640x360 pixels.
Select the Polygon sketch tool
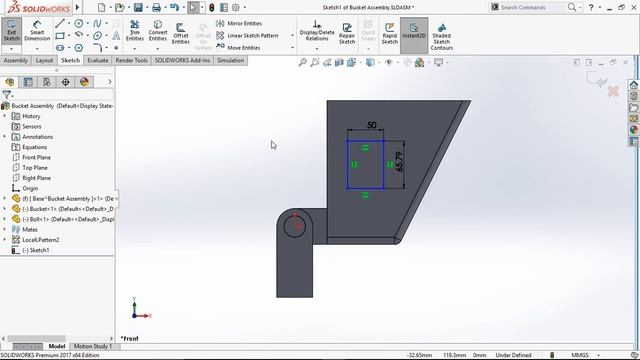pos(79,48)
